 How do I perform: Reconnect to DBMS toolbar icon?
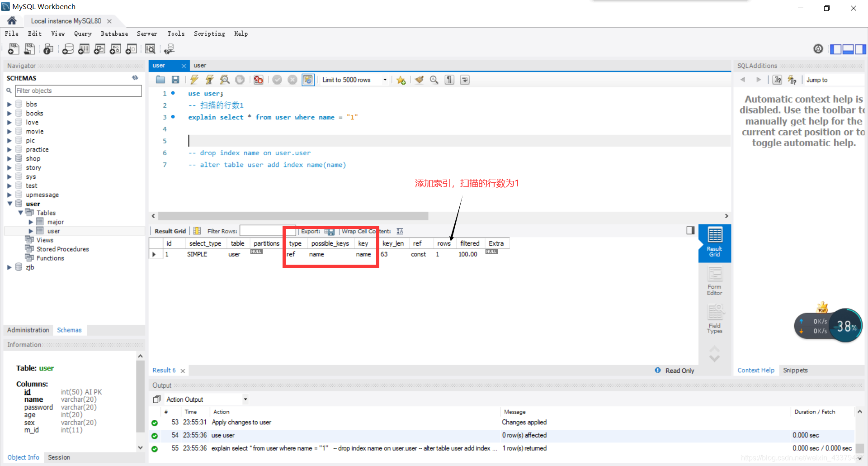coord(169,49)
